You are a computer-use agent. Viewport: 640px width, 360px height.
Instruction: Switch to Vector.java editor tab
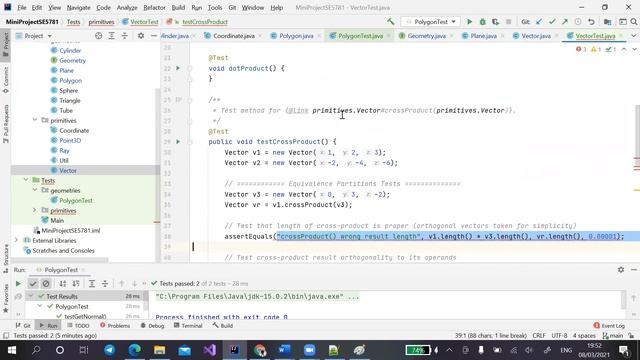(536, 36)
